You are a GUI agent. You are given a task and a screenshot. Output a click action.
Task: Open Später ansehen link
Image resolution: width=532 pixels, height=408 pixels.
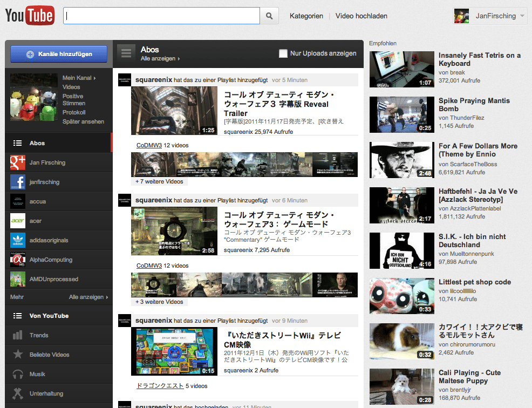click(x=83, y=121)
